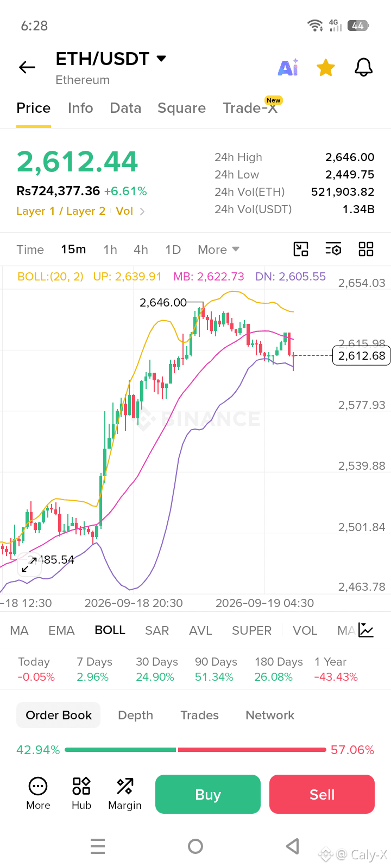Open the AI assistant icon
This screenshot has width=391, height=868.
[x=288, y=67]
